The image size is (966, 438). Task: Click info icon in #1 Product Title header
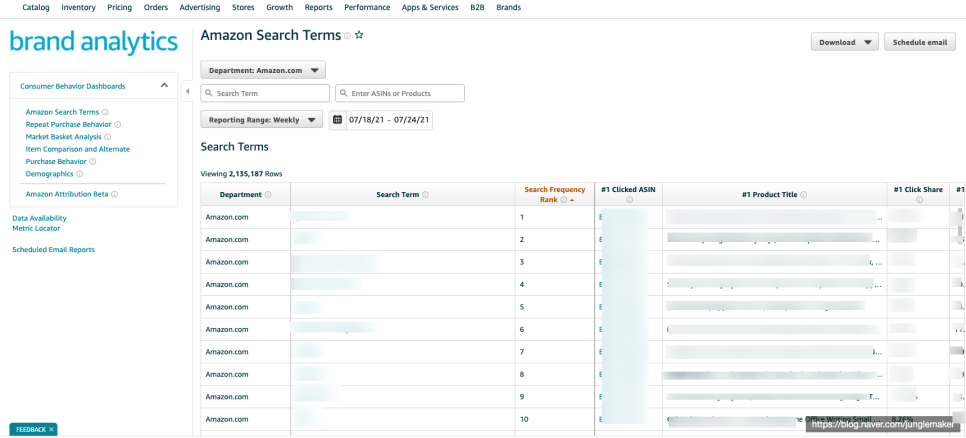tap(804, 195)
